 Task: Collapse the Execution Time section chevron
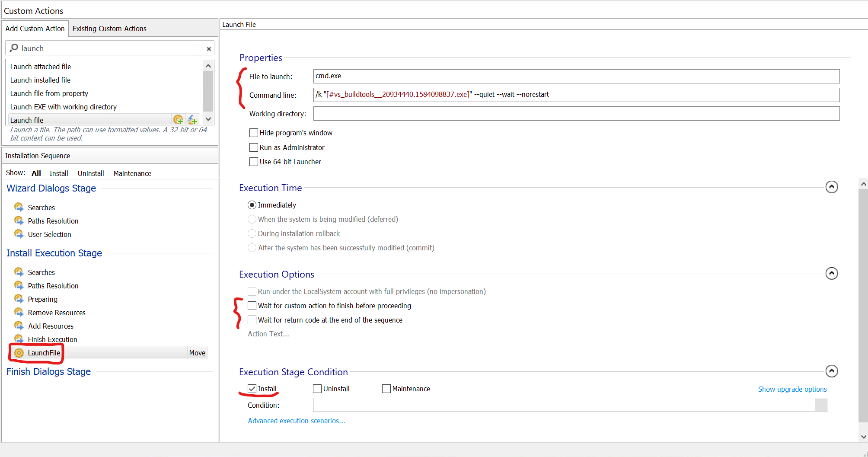tap(832, 187)
